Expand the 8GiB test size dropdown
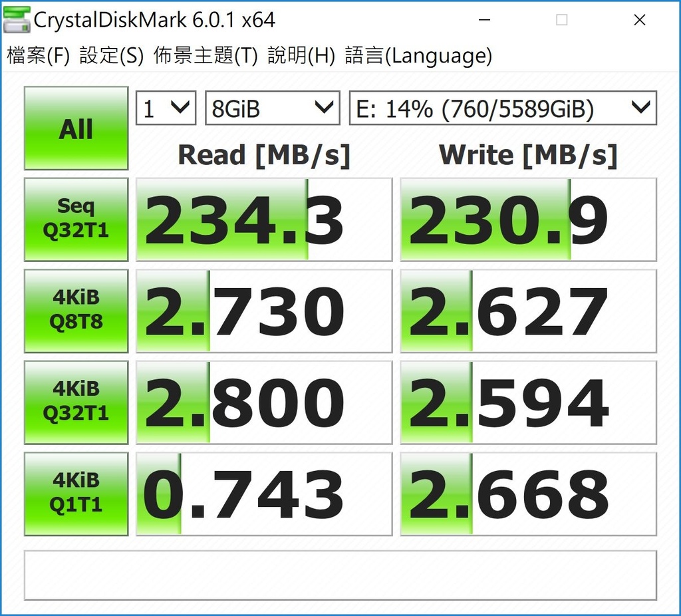Image resolution: width=681 pixels, height=616 pixels. point(272,108)
